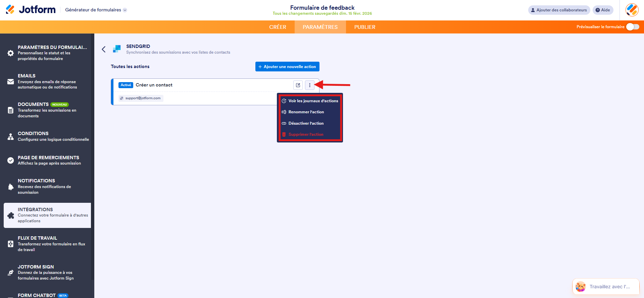
Task: Click the assistant avatar icon
Action: click(581, 287)
